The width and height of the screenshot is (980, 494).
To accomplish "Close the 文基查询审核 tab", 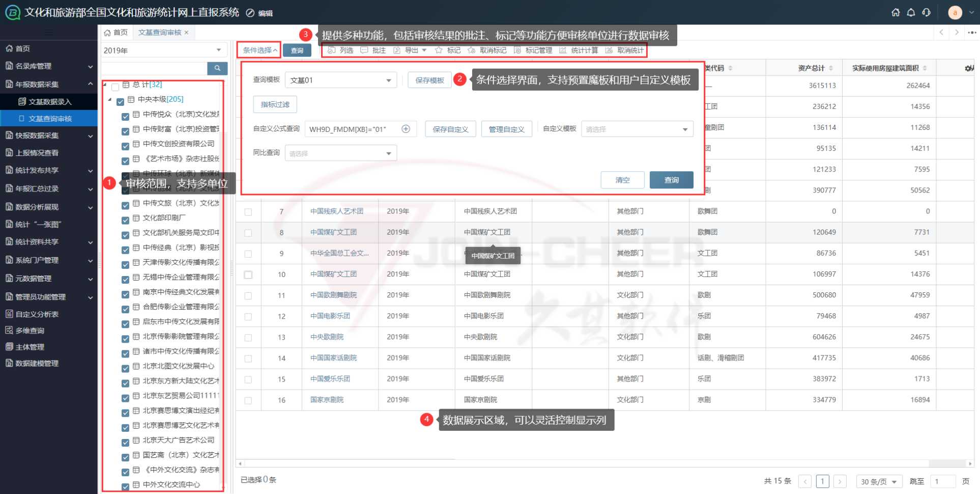I will click(x=187, y=33).
